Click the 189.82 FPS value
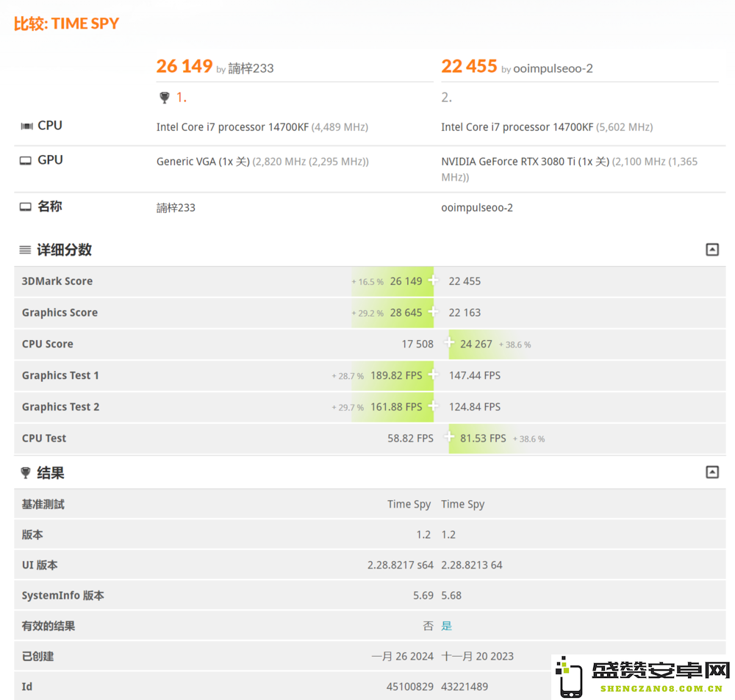 coord(396,375)
